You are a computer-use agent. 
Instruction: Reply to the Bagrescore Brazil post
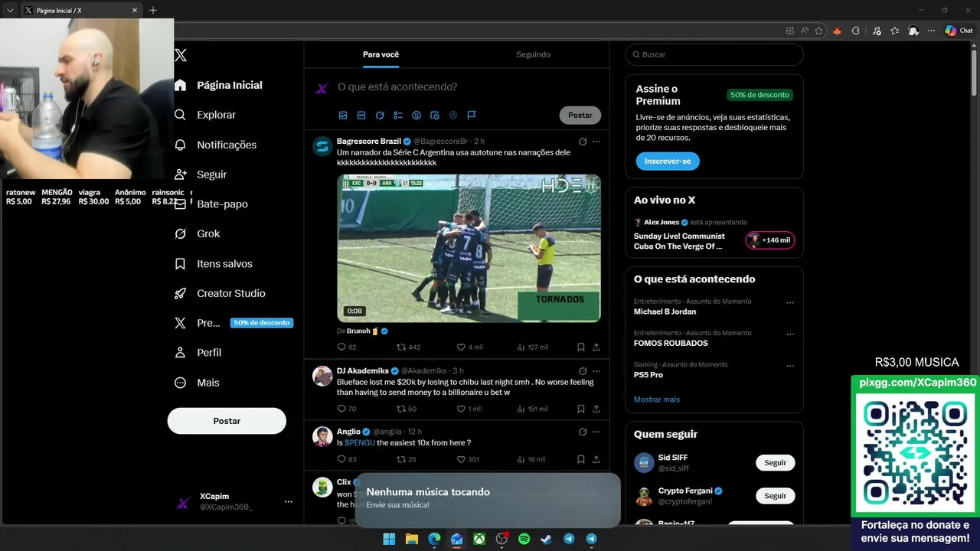347,347
